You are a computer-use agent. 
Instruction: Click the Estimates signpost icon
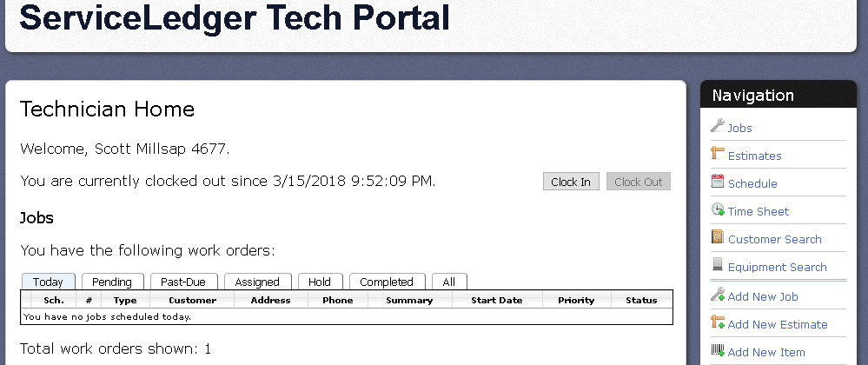(x=718, y=154)
